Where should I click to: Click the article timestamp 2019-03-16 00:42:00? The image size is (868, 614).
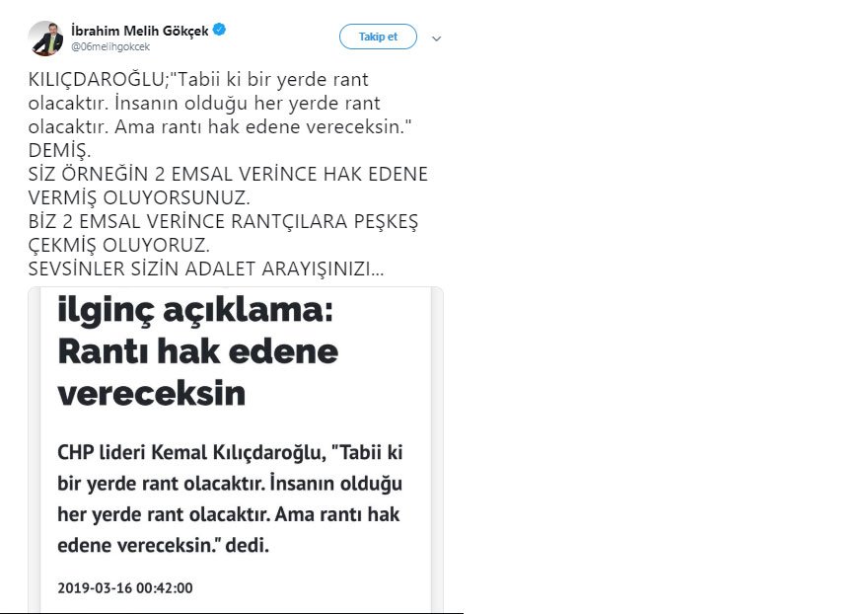point(124,588)
